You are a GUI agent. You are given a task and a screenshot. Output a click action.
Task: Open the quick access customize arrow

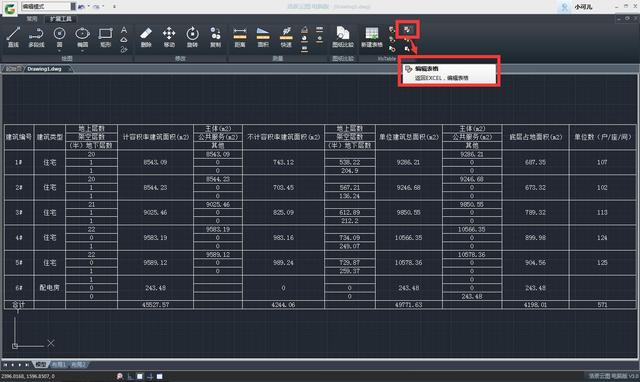point(114,7)
